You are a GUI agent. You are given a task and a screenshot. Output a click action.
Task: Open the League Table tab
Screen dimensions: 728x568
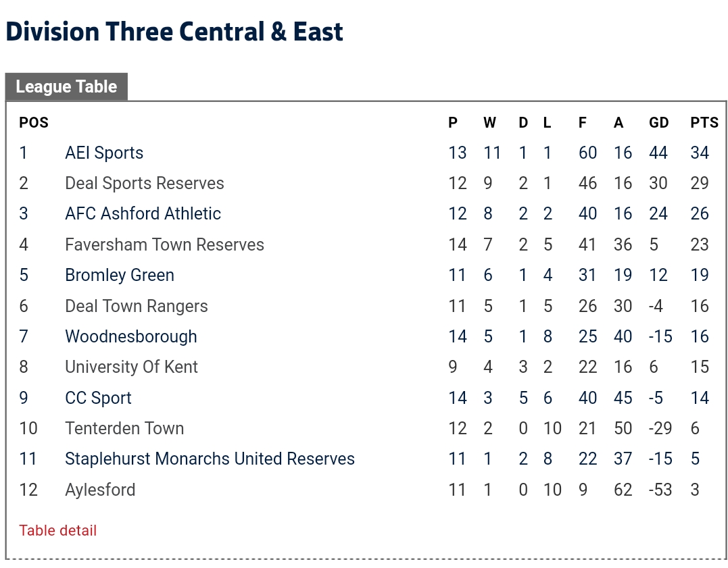point(66,87)
